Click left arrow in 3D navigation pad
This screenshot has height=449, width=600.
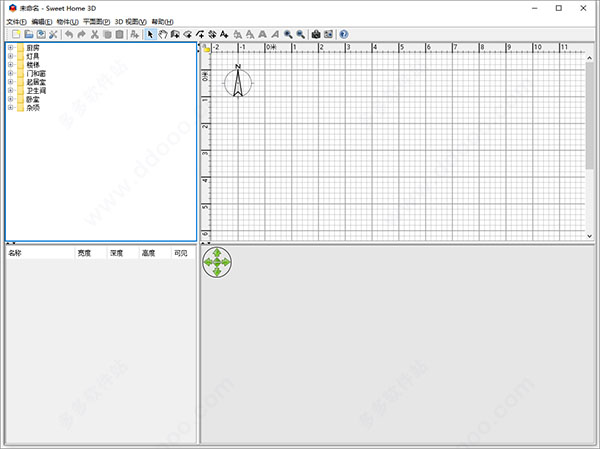click(208, 262)
